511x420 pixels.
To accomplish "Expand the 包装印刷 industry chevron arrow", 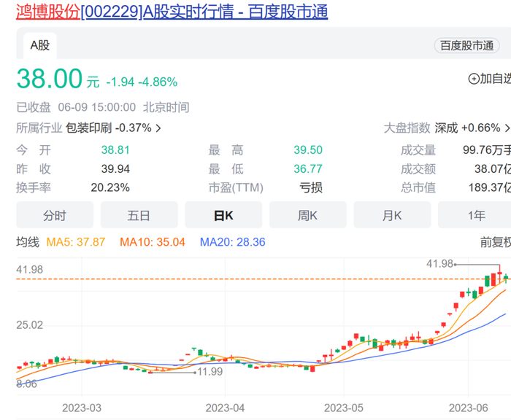I will 158,128.
